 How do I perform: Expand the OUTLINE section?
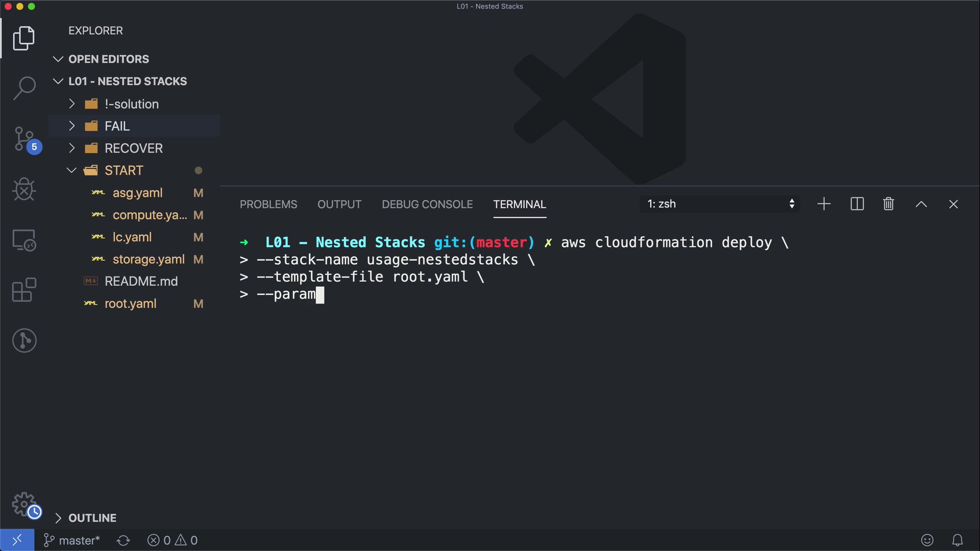[x=92, y=518]
